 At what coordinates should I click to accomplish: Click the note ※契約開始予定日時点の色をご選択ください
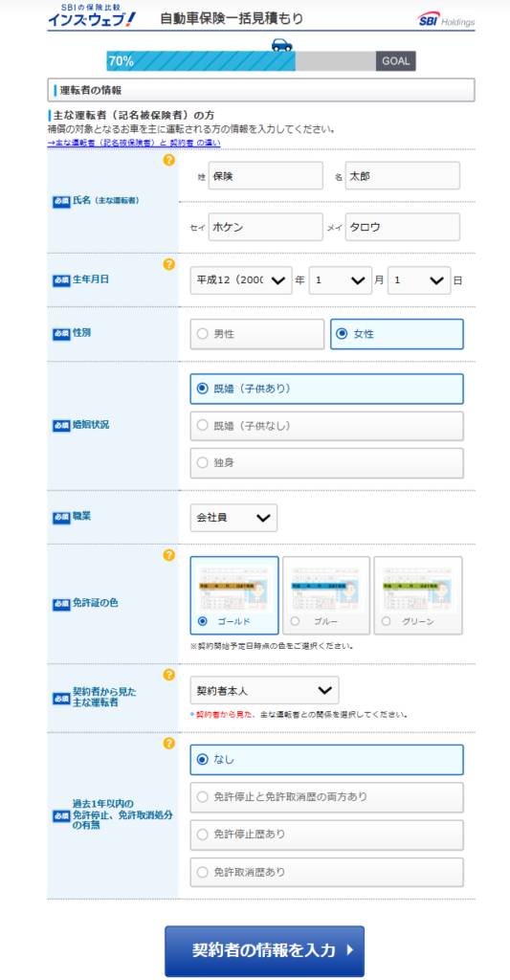272,646
